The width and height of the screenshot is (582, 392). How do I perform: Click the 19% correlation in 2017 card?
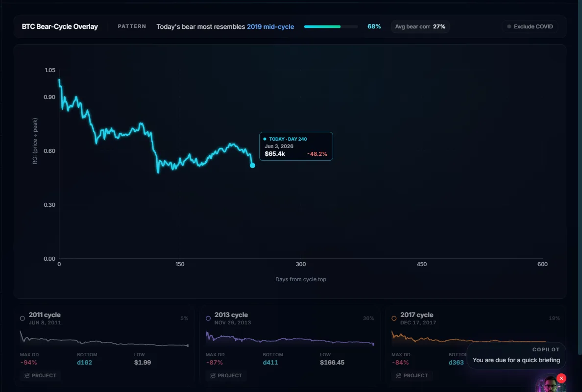[554, 318]
